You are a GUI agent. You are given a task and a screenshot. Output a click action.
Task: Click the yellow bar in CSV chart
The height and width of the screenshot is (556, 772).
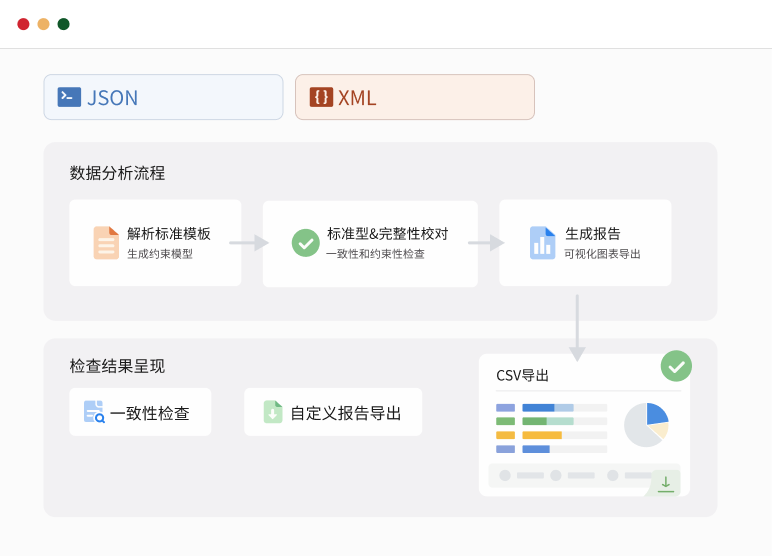[542, 435]
